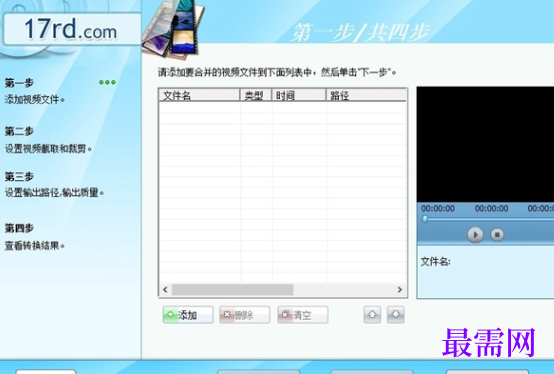Screen dimensions: 554x374
Task: Click the 设置视频截取和裁剪 description text
Action: click(x=48, y=149)
